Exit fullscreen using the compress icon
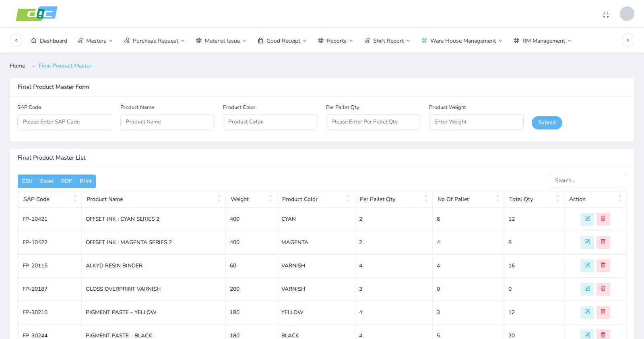This screenshot has width=644, height=339. pyautogui.click(x=606, y=15)
